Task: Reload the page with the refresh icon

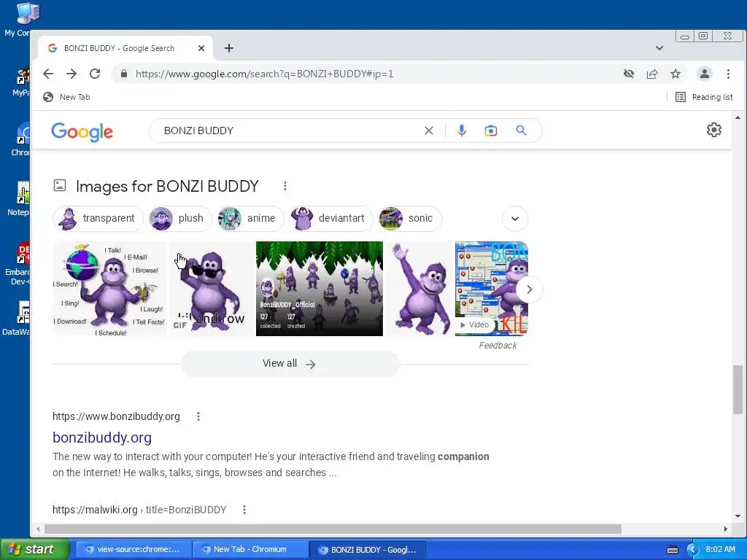Action: [x=95, y=74]
